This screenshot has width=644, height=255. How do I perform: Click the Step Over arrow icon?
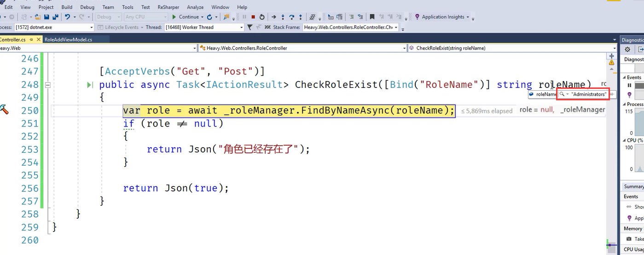(291, 17)
